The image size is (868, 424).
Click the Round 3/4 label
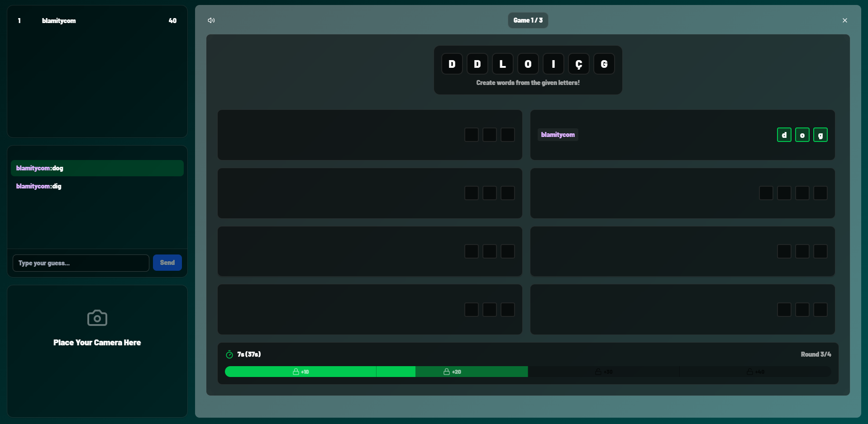[816, 354]
